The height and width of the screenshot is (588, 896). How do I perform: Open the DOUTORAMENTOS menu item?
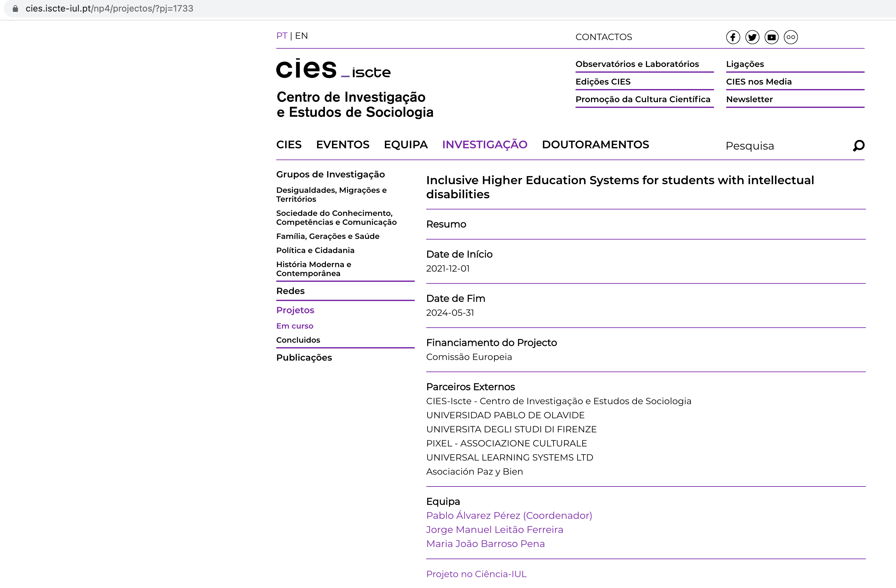click(x=595, y=144)
